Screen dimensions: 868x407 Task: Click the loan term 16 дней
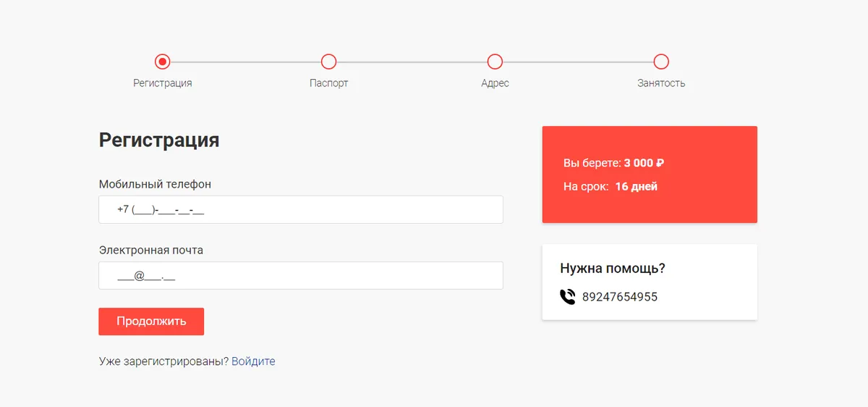[x=637, y=186]
